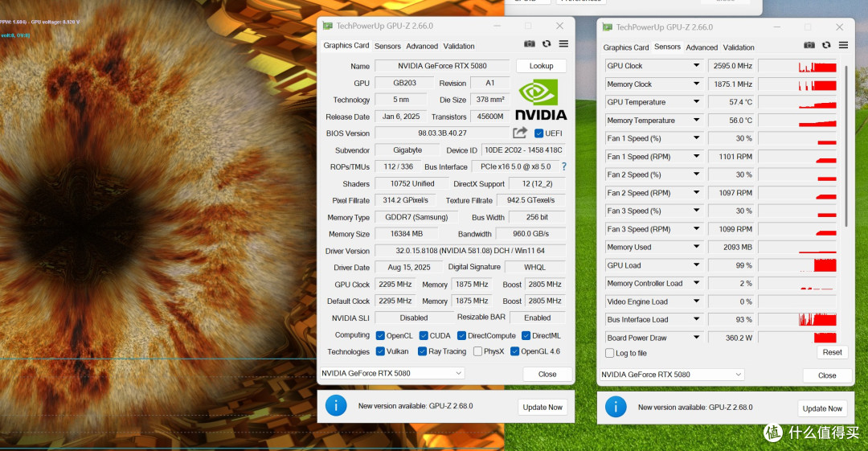Expand Board Power Draw dropdown arrow
The image size is (868, 451).
[696, 338]
